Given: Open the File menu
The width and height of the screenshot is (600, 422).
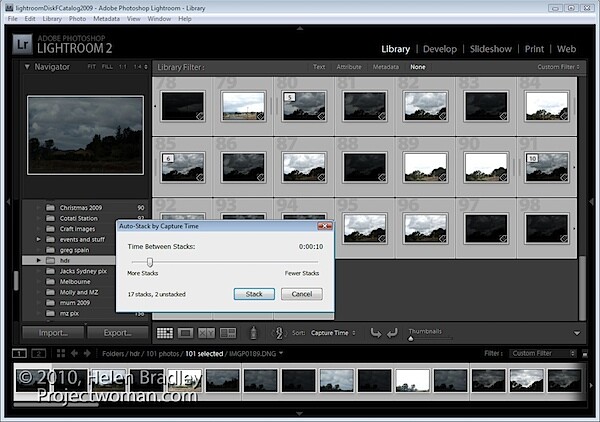Looking at the screenshot, I should tap(12, 19).
